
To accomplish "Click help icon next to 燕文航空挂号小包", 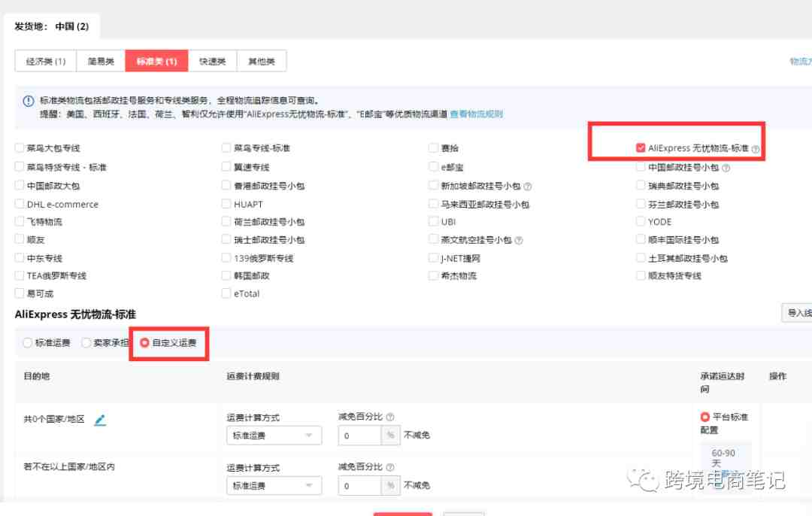I will tap(519, 241).
